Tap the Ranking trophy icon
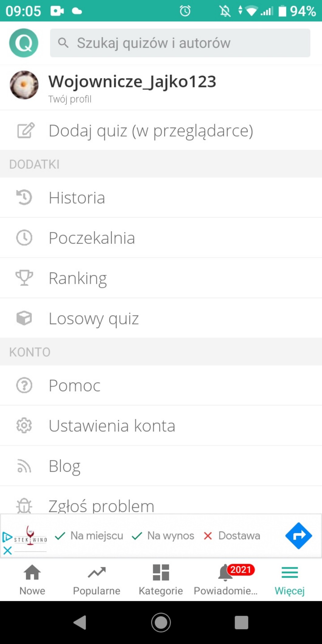 click(24, 278)
